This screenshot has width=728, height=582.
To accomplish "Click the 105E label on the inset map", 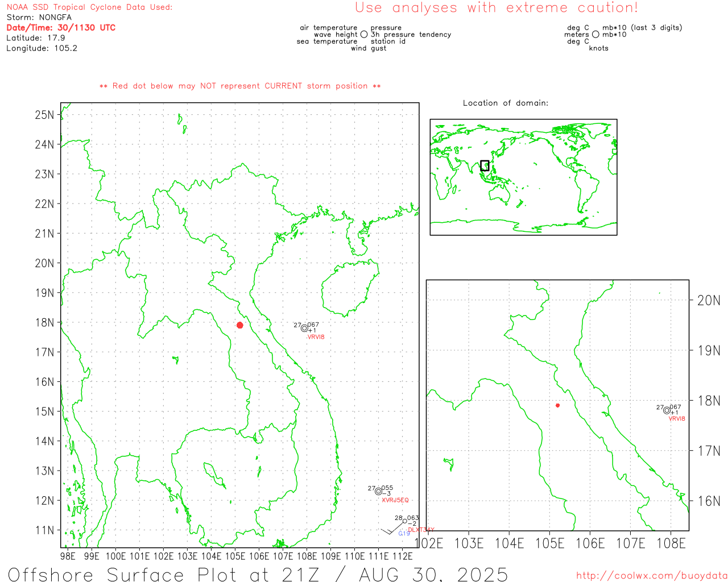I will (550, 544).
